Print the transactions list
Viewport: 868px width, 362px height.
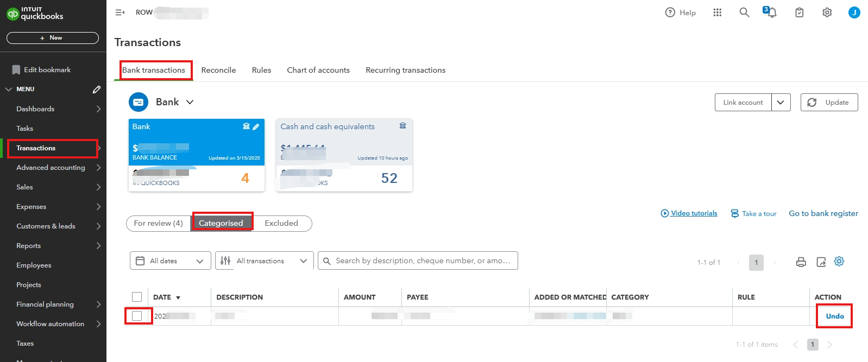click(x=801, y=262)
